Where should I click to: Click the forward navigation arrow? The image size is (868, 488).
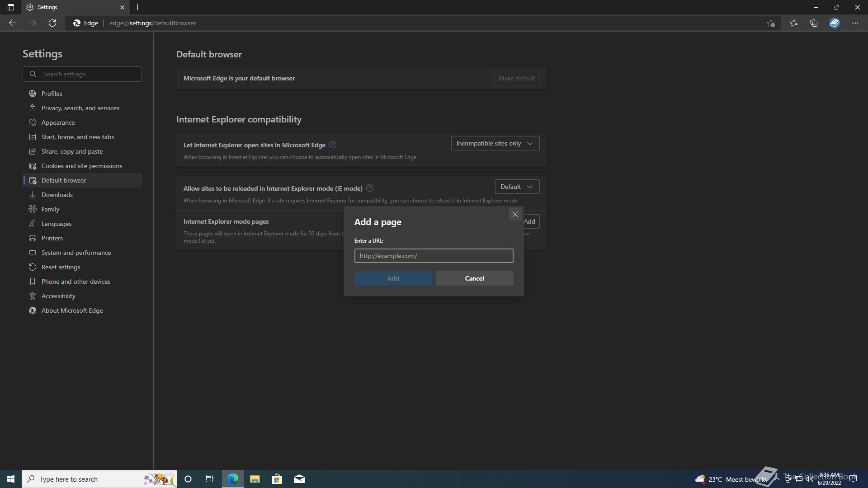point(33,23)
